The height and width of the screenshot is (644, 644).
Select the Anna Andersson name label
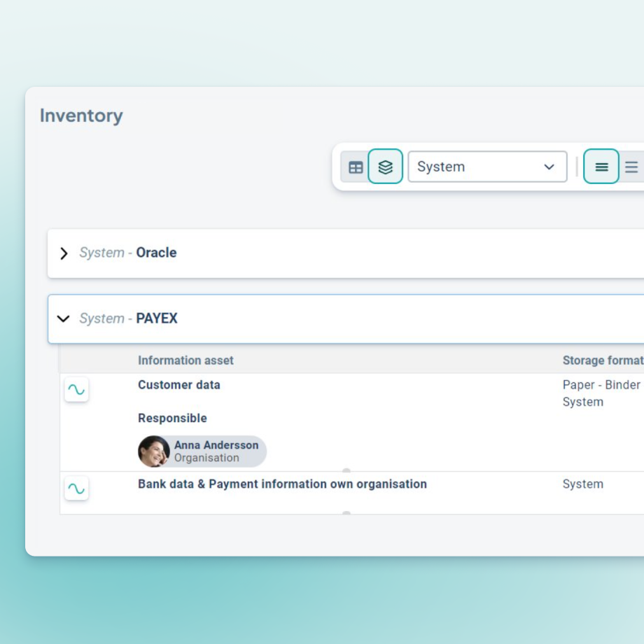point(216,445)
